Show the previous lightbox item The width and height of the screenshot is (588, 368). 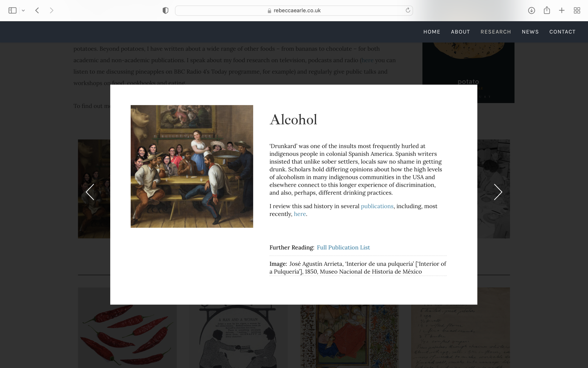[90, 192]
